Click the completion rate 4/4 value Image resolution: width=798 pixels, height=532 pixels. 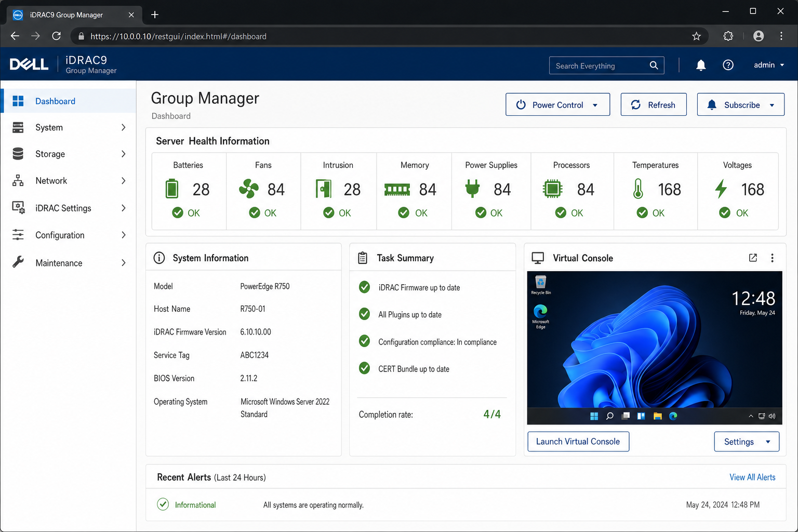492,414
